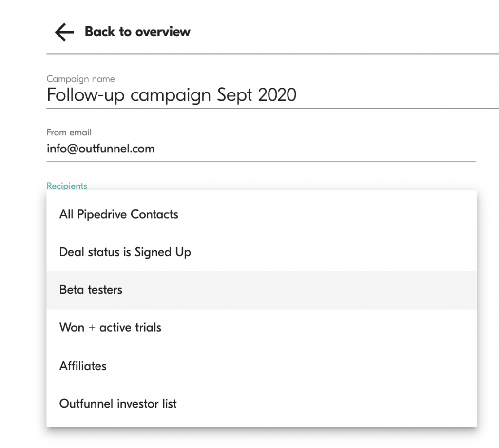Edit the From email field
Screen dimensions: 499x448
tap(261, 149)
